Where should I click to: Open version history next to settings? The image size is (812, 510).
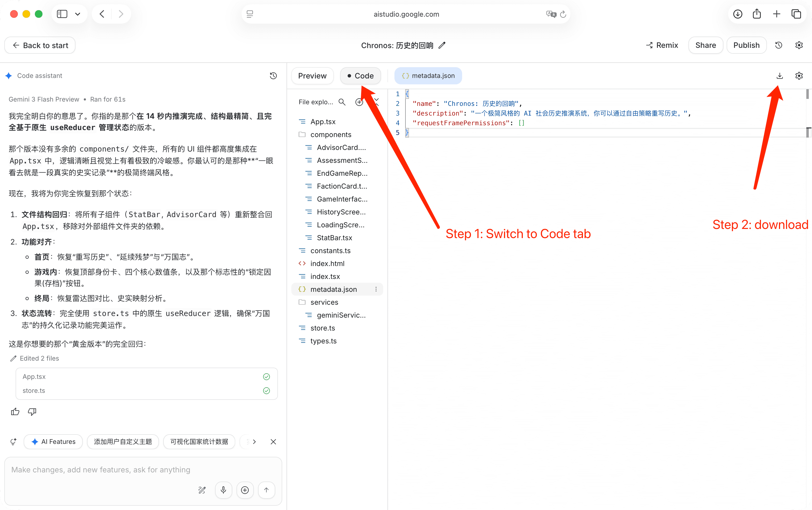click(x=779, y=45)
